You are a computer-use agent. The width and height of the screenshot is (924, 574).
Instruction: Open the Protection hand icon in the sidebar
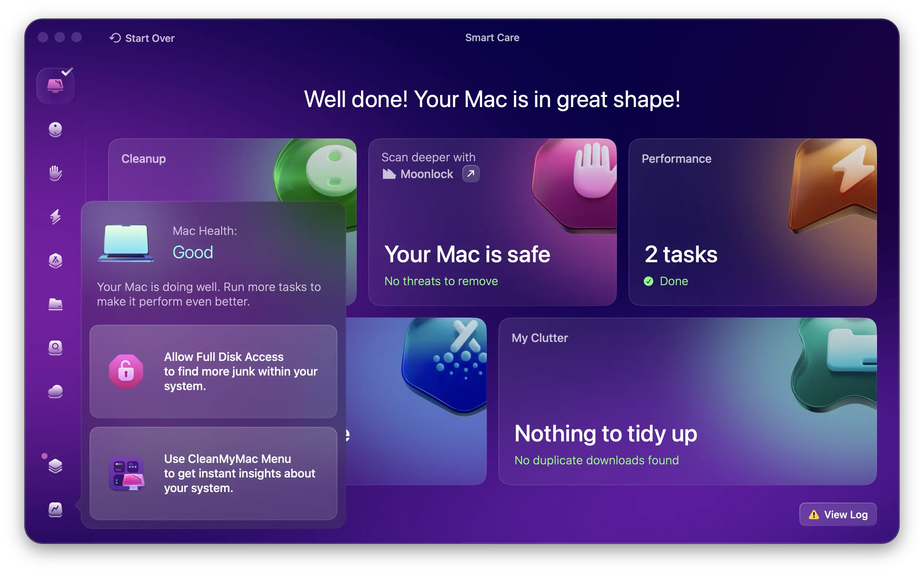pos(55,173)
